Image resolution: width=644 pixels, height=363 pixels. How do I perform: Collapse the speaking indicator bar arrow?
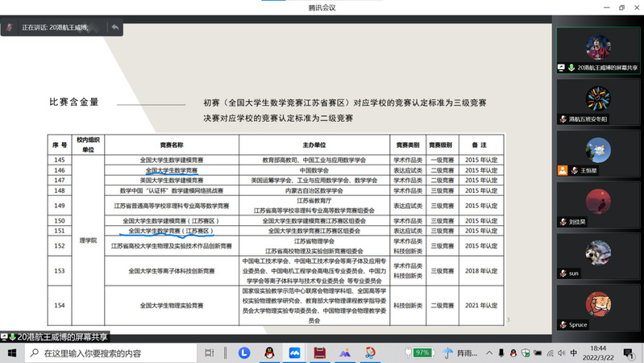[115, 27]
